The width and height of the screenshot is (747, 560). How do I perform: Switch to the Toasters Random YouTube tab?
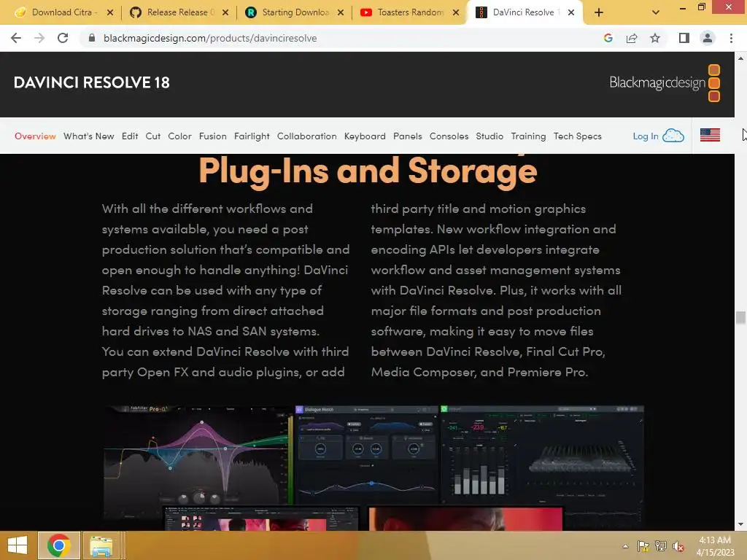coord(410,12)
